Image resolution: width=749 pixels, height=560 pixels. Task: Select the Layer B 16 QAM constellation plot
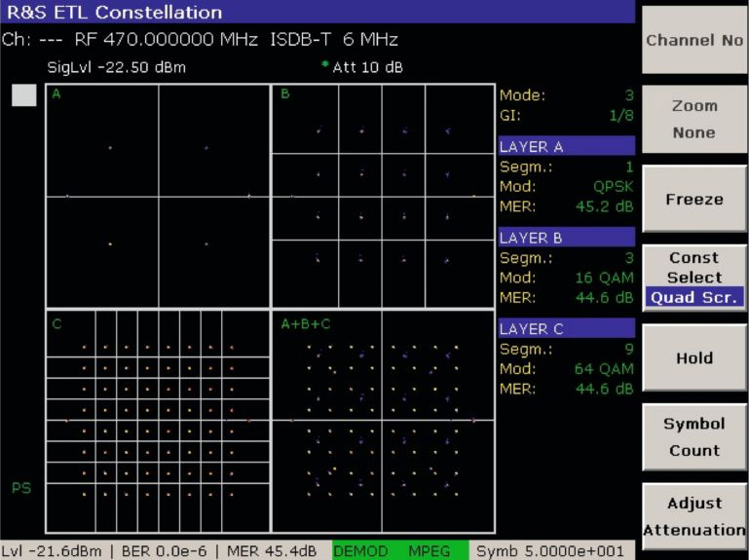(383, 196)
